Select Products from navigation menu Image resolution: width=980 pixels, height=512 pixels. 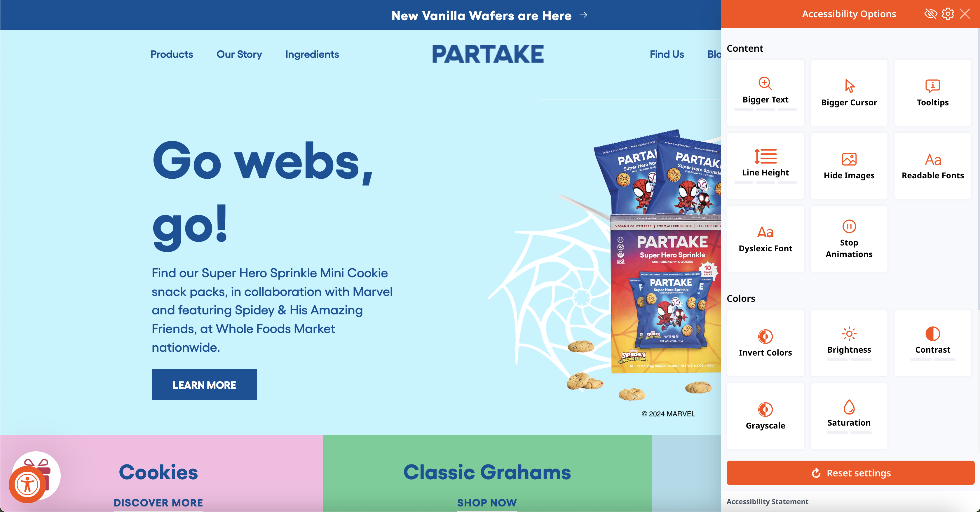(x=171, y=54)
